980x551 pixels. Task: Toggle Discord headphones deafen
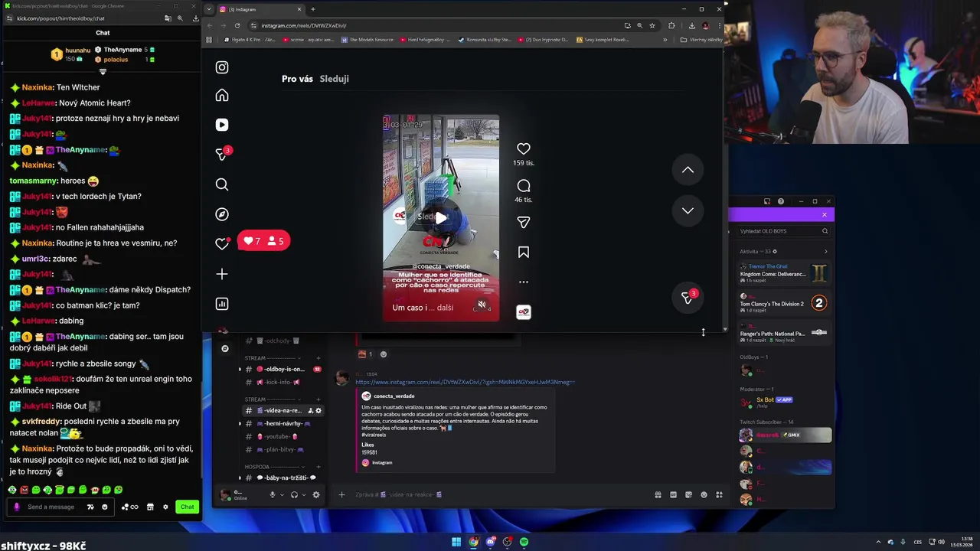coord(294,495)
